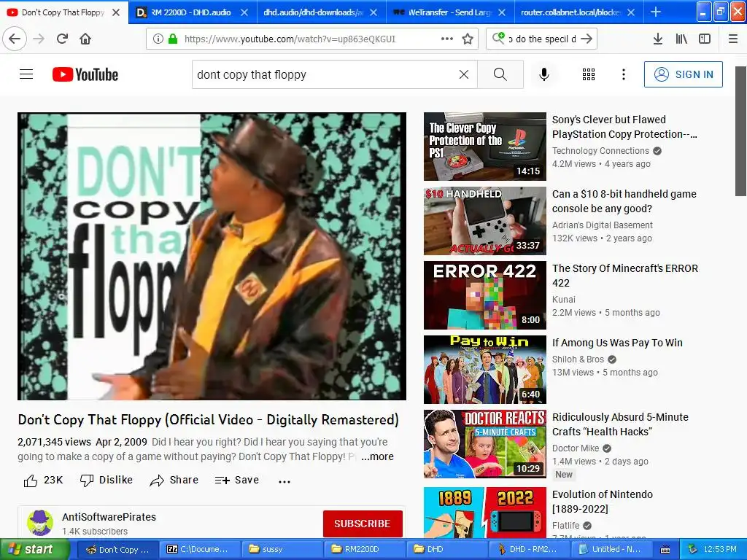Open the browser downloads arrow icon
The width and height of the screenshot is (747, 560).
point(658,39)
